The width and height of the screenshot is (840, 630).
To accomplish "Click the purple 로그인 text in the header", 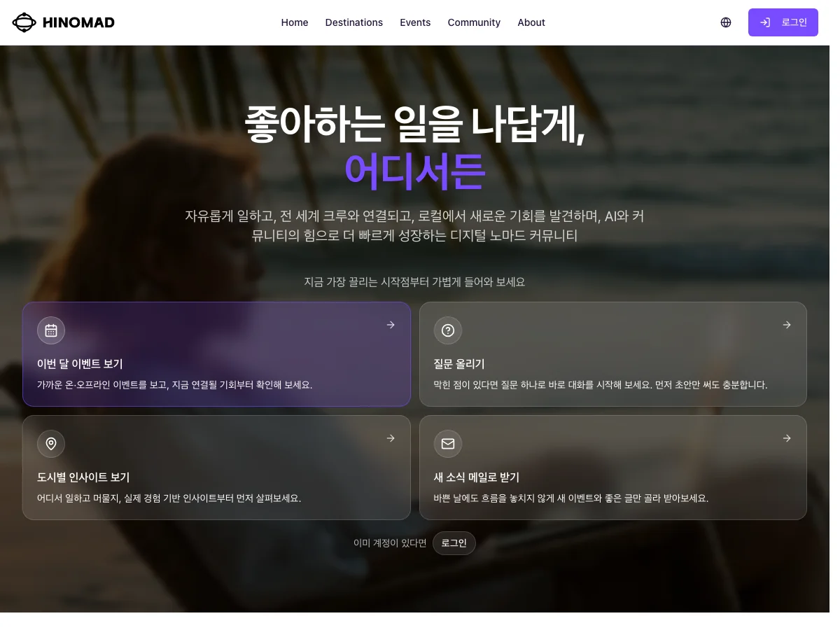I will point(794,22).
